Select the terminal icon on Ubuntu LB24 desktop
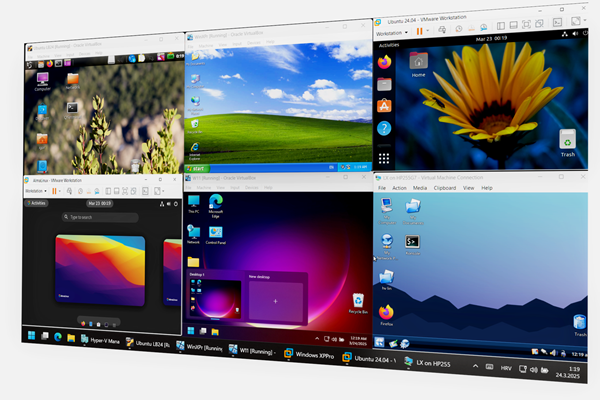This screenshot has height=400, width=600. coord(72,110)
